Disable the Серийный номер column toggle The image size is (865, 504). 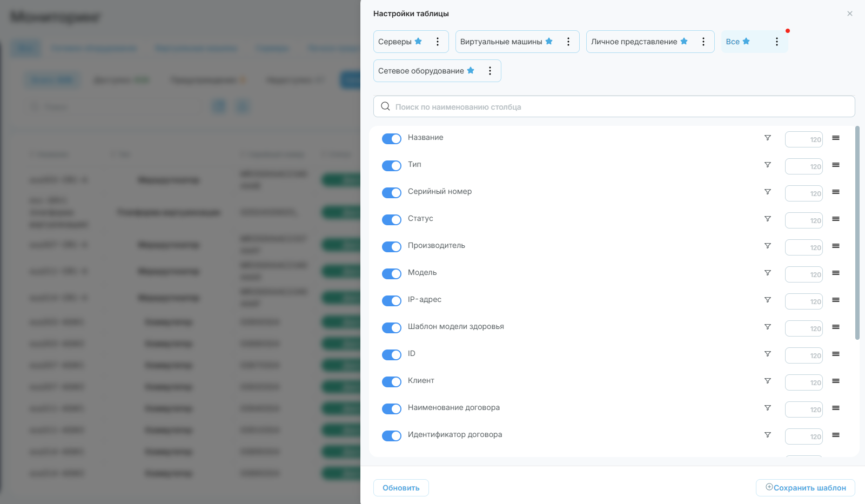[392, 193]
